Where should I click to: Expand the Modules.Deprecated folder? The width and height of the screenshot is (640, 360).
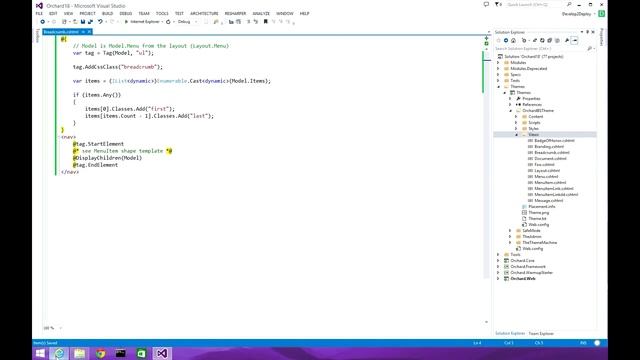(x=498, y=69)
